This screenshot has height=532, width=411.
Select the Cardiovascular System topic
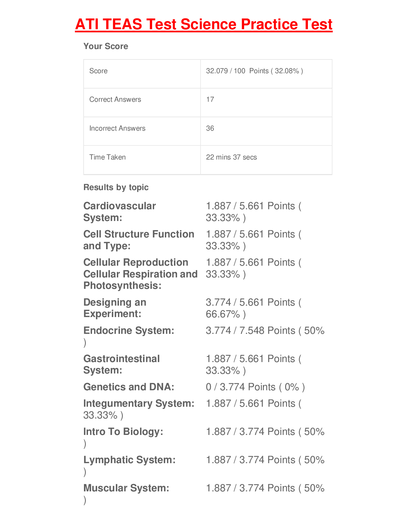click(x=120, y=212)
